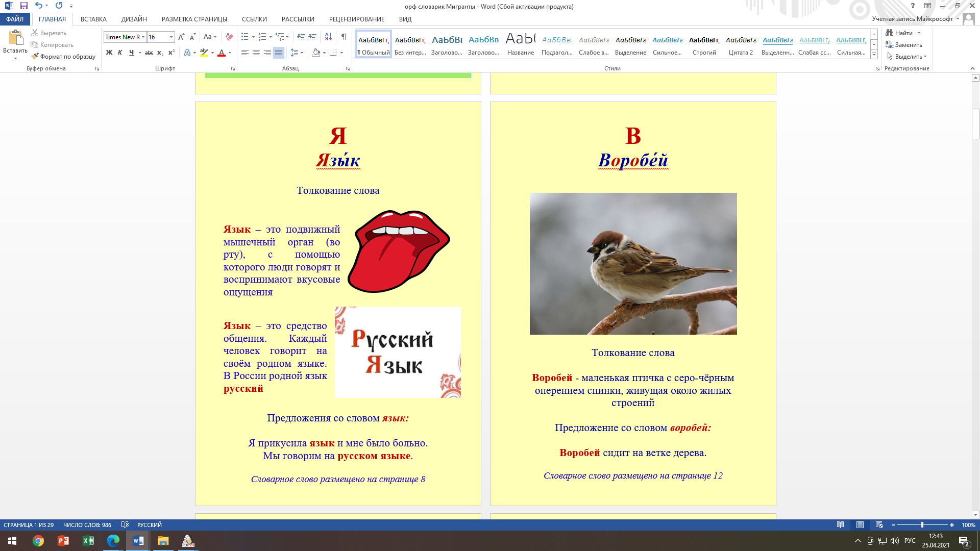Open the font name dropdown
This screenshot has height=551, width=980.
pos(143,37)
